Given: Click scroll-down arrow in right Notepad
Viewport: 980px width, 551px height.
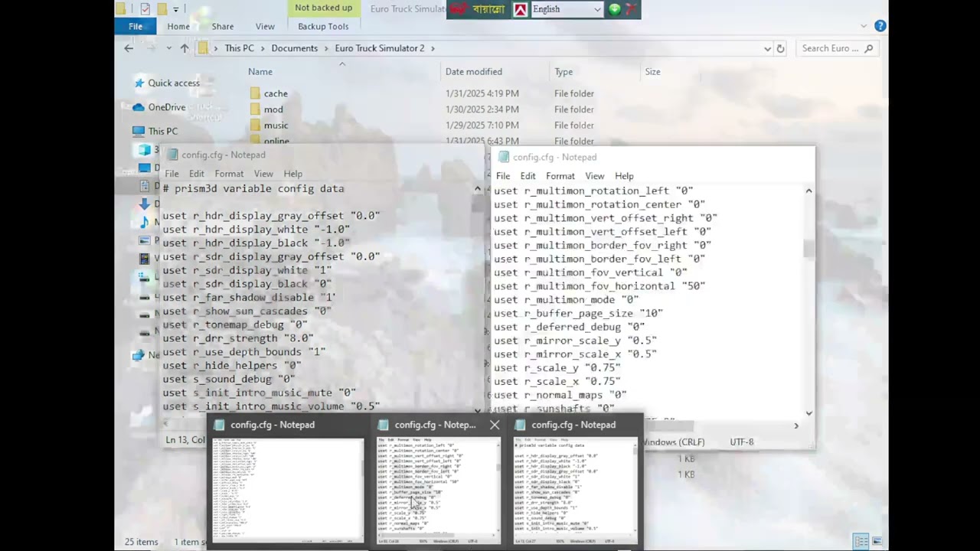Looking at the screenshot, I should coord(808,412).
